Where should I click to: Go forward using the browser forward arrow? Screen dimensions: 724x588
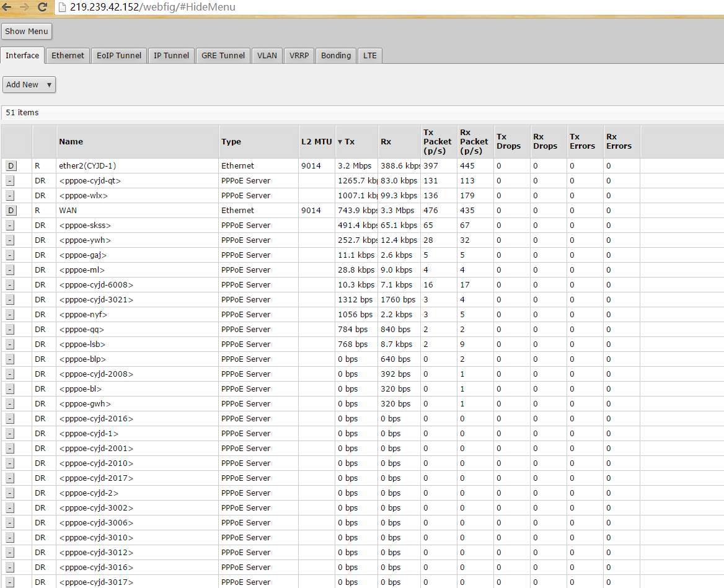pyautogui.click(x=24, y=7)
